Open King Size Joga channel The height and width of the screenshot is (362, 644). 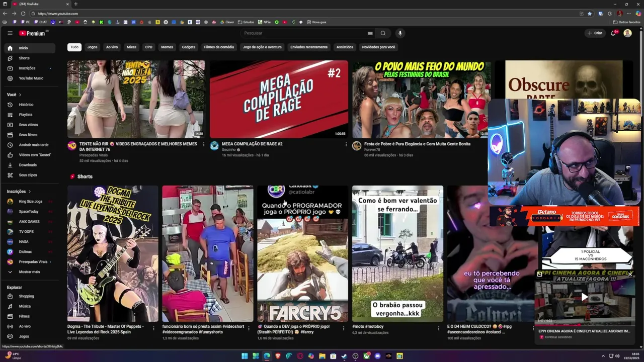coord(30,202)
